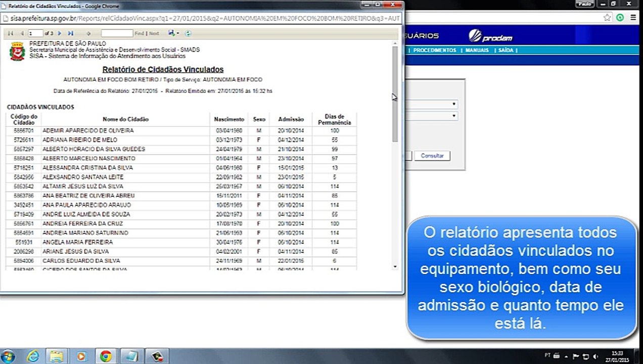Open Windows Start menu
The width and height of the screenshot is (643, 364).
point(9,356)
